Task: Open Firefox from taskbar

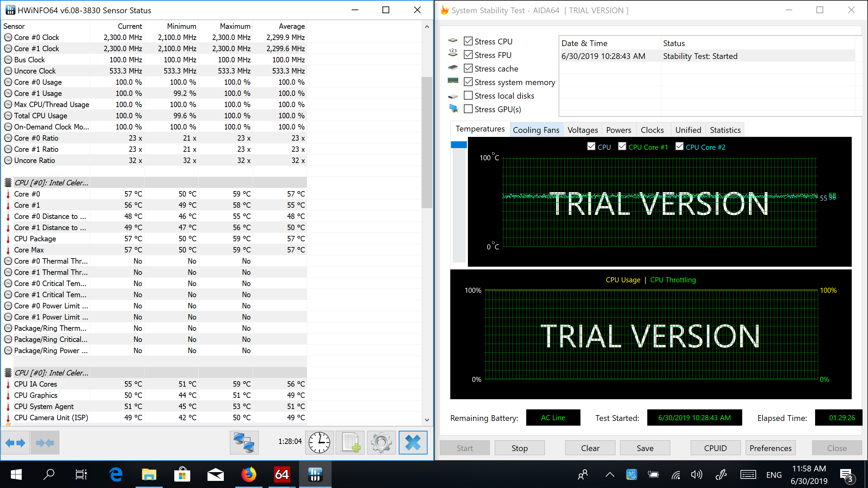Action: point(249,474)
